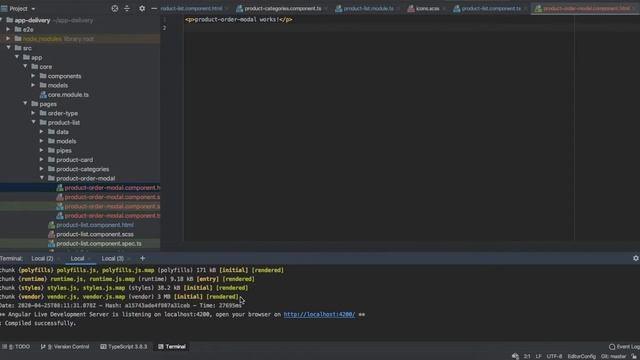
Task: Click the product-categories folder icon
Action: click(51, 169)
